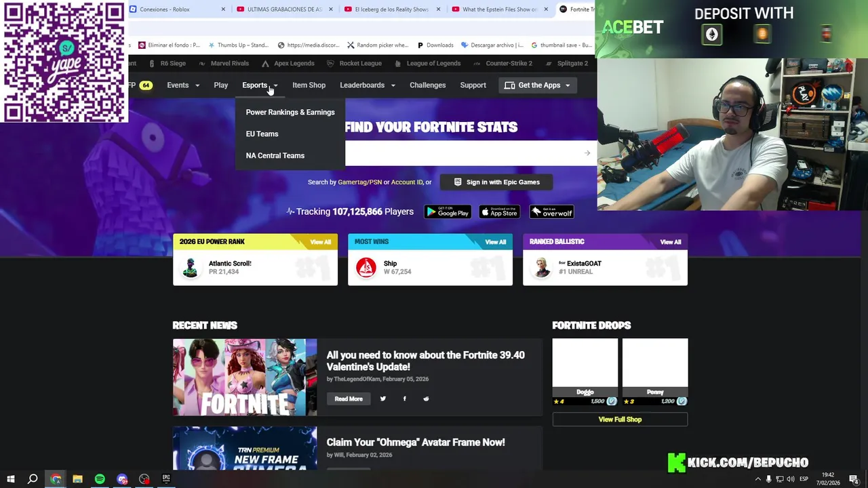Image resolution: width=868 pixels, height=488 pixels.
Task: Open the Eliminar el fondo bookmark
Action: (x=170, y=45)
